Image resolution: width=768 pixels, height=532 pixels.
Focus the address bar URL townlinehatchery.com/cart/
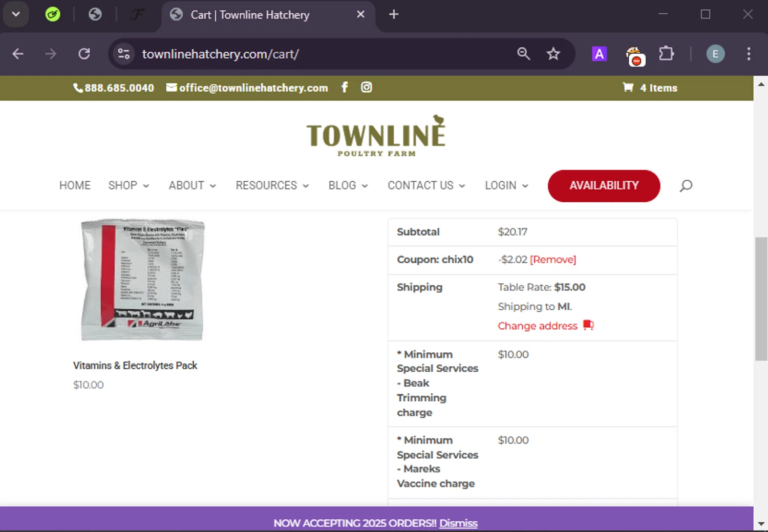(x=221, y=54)
